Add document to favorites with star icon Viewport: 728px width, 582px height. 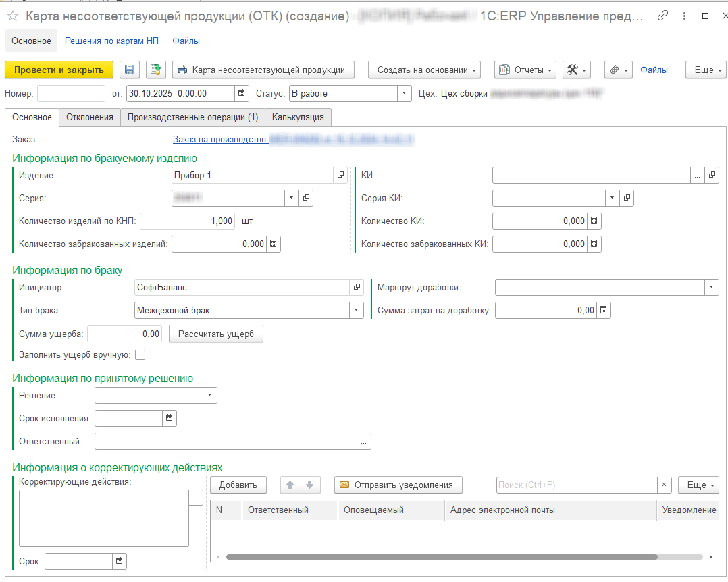coord(12,16)
